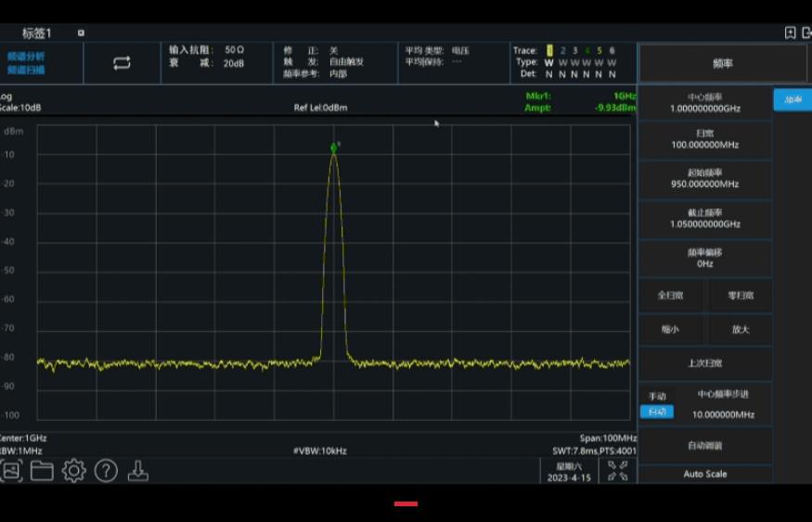Open help with the question mark icon

click(106, 471)
